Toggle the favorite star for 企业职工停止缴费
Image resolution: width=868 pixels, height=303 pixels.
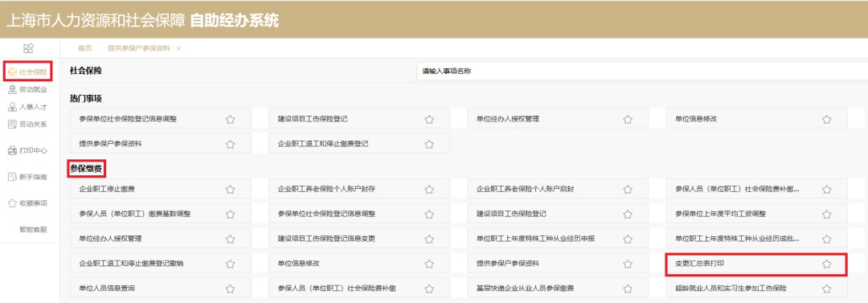pos(231,190)
